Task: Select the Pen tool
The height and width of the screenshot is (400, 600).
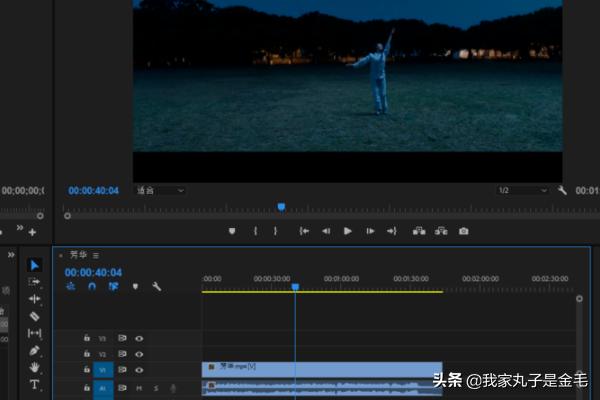Action: tap(34, 350)
